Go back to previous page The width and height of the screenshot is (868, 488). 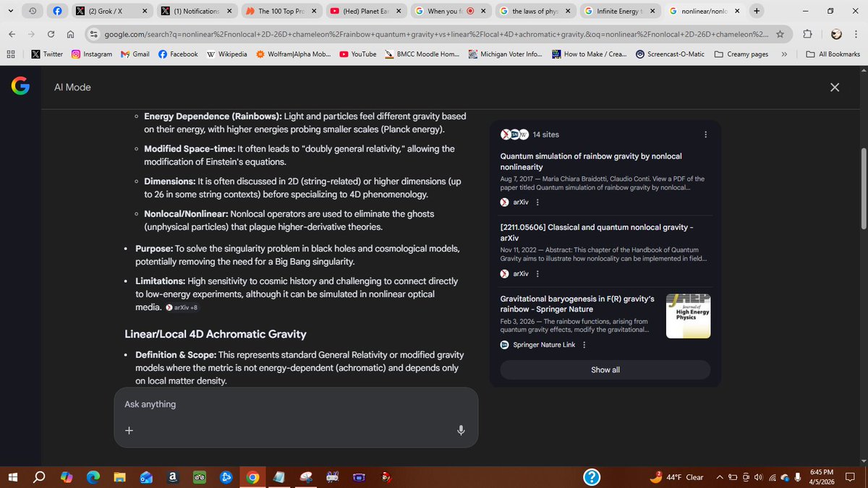tap(12, 34)
